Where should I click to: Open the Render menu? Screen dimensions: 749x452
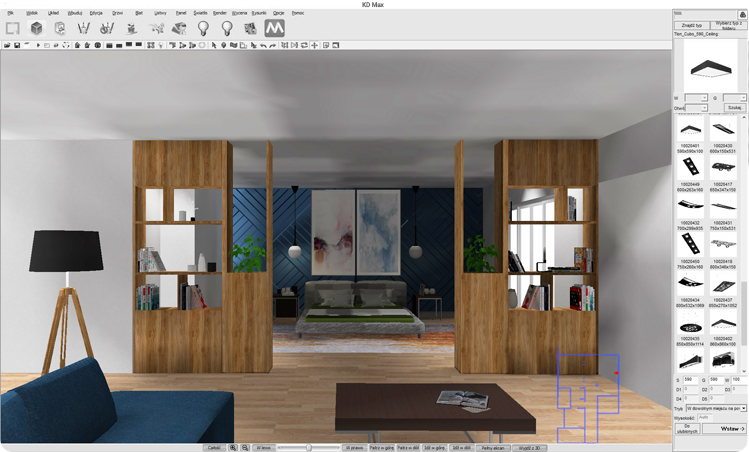[x=219, y=13]
